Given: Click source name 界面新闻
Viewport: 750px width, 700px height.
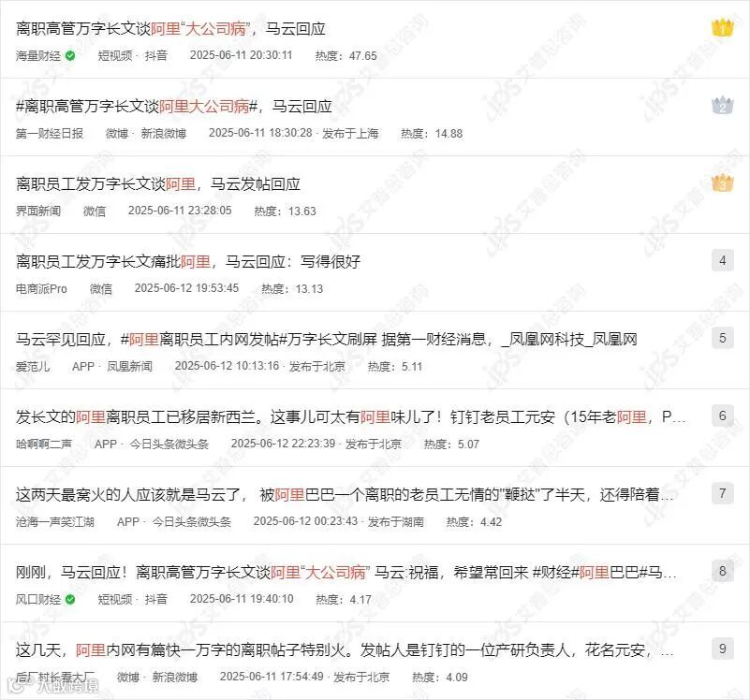Looking at the screenshot, I should (38, 211).
